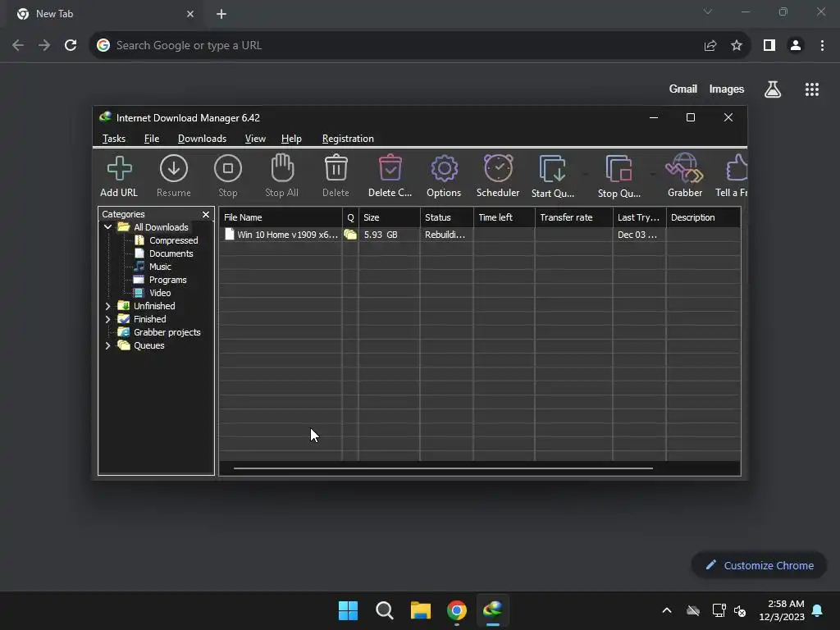This screenshot has height=630, width=840.
Task: Click the queue folder icon in download row
Action: (x=350, y=235)
